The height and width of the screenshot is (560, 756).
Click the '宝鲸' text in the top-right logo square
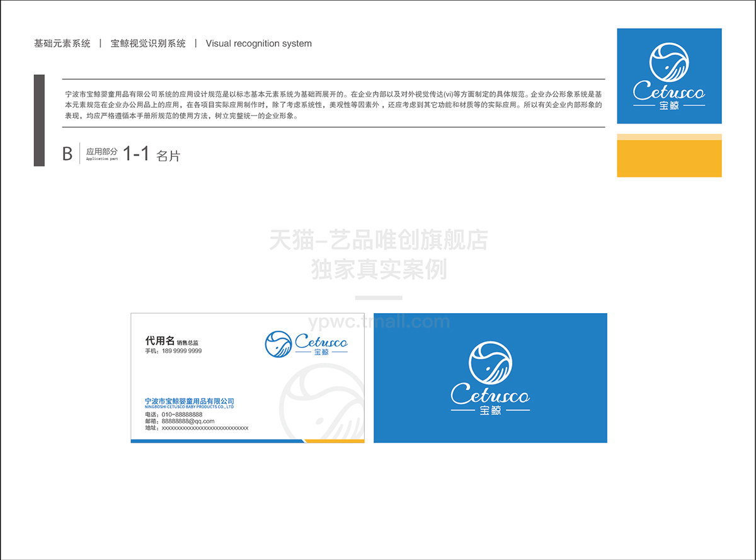click(x=669, y=106)
